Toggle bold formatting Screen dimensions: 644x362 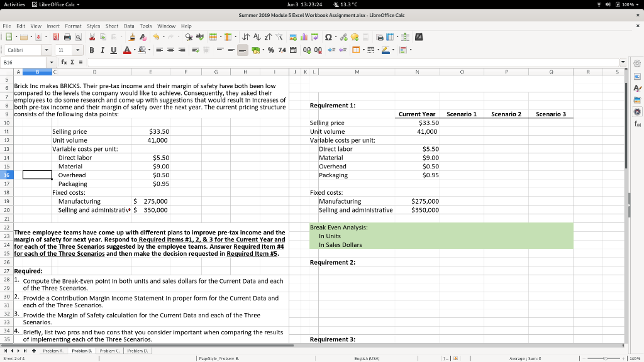click(x=92, y=50)
